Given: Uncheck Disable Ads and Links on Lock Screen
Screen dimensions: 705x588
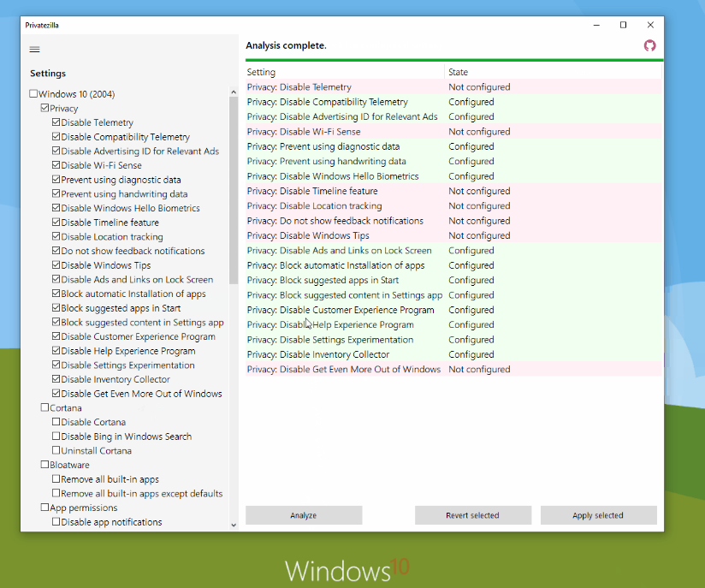Looking at the screenshot, I should [x=56, y=279].
